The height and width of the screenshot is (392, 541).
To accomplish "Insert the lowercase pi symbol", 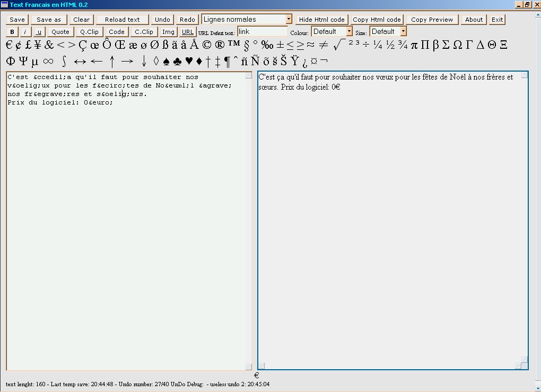I will pos(414,46).
